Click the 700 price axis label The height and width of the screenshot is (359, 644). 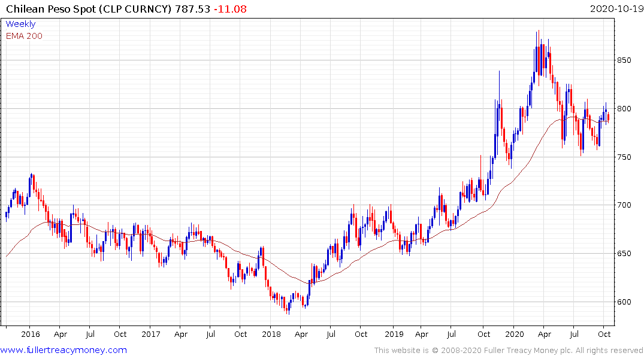[x=624, y=205]
